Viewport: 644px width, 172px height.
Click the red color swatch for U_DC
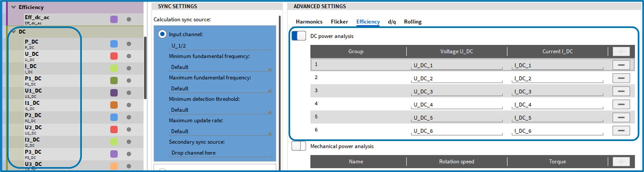(114, 56)
